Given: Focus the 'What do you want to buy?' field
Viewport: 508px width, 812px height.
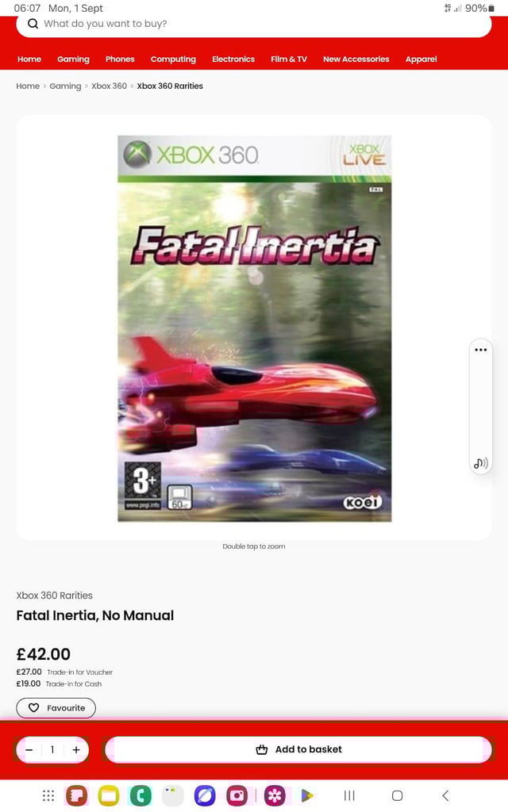Looking at the screenshot, I should (254, 24).
